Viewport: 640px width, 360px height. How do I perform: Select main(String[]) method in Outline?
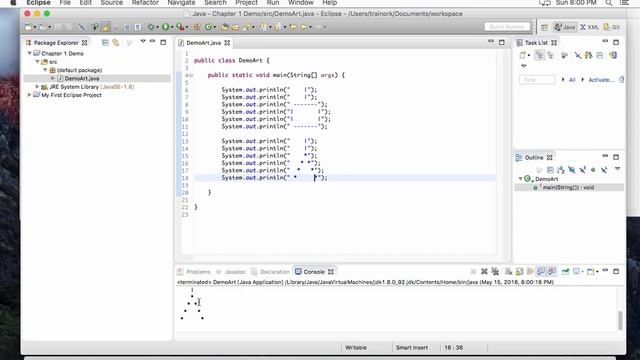click(569, 187)
